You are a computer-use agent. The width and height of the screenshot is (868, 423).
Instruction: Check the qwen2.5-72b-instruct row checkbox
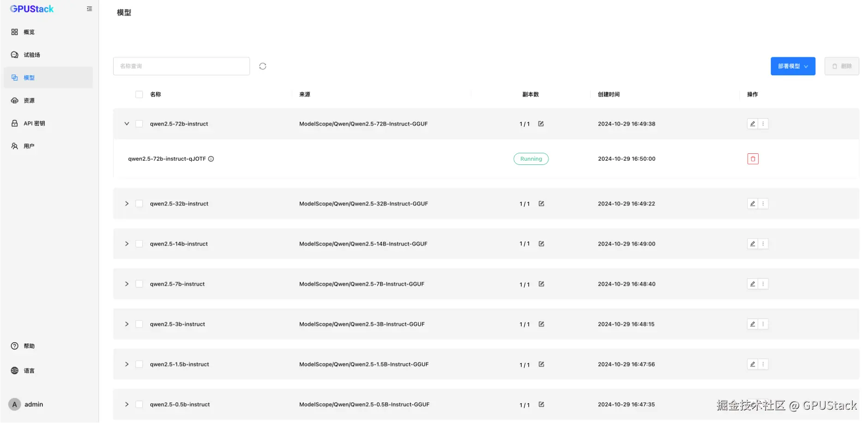tap(139, 124)
